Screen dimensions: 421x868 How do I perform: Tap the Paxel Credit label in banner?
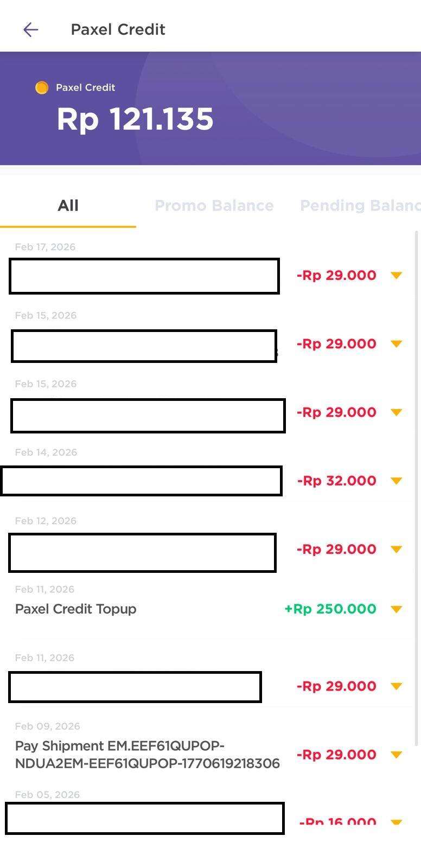pos(85,87)
